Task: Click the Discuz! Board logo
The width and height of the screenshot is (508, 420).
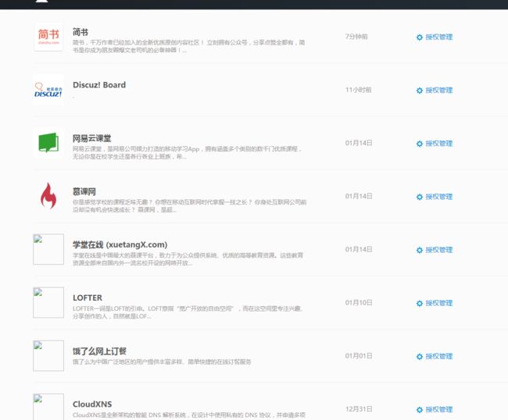Action: pos(48,90)
